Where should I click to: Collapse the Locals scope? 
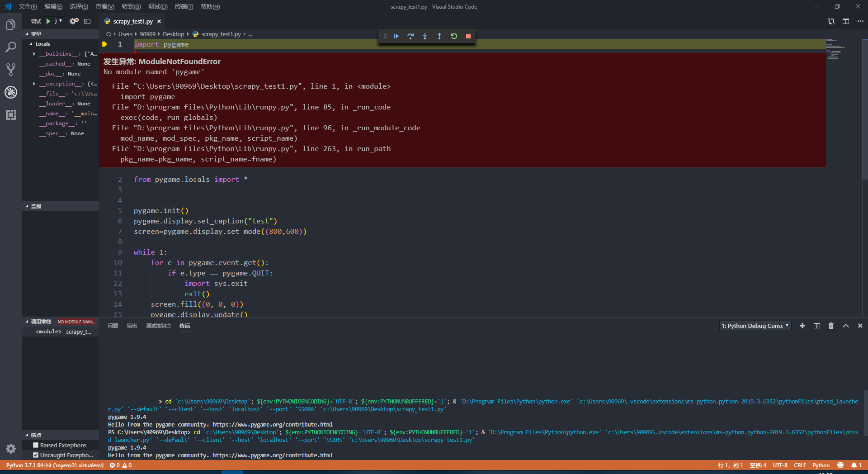tap(61, 44)
